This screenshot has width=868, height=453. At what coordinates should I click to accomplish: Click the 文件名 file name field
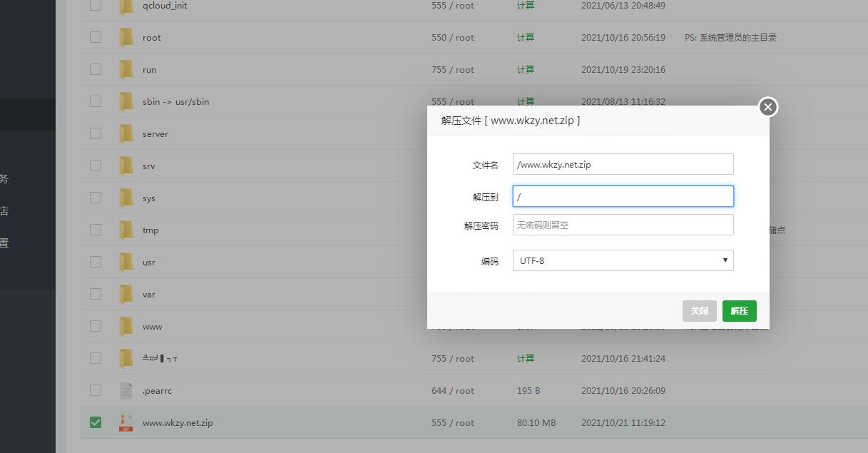623,165
